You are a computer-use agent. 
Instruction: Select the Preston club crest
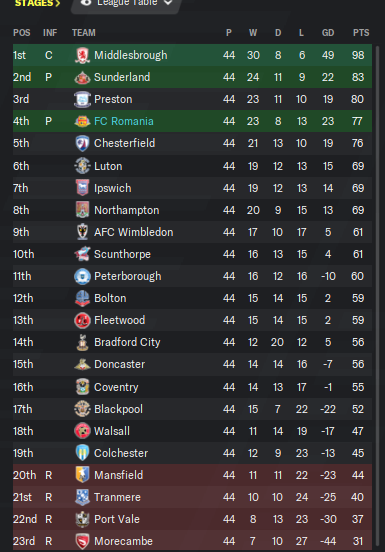point(82,99)
